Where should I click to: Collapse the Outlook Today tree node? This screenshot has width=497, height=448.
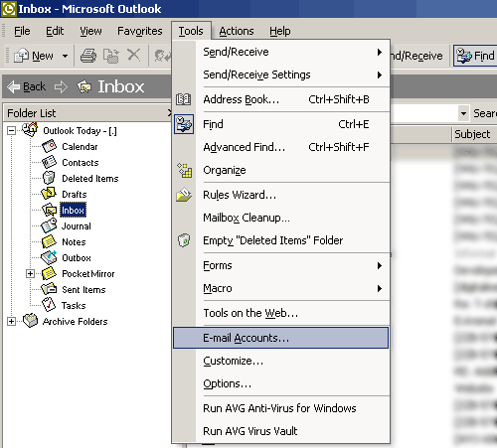[x=11, y=130]
